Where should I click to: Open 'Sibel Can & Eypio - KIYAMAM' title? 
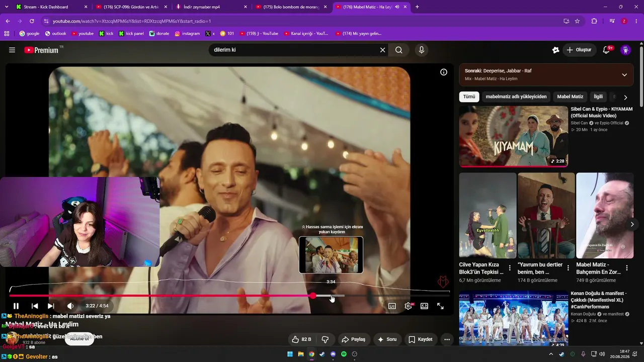(x=602, y=112)
